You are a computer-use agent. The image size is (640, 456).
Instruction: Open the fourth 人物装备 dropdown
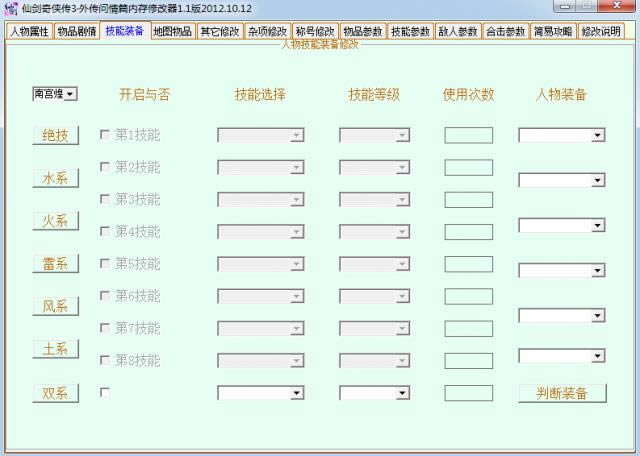tap(562, 270)
